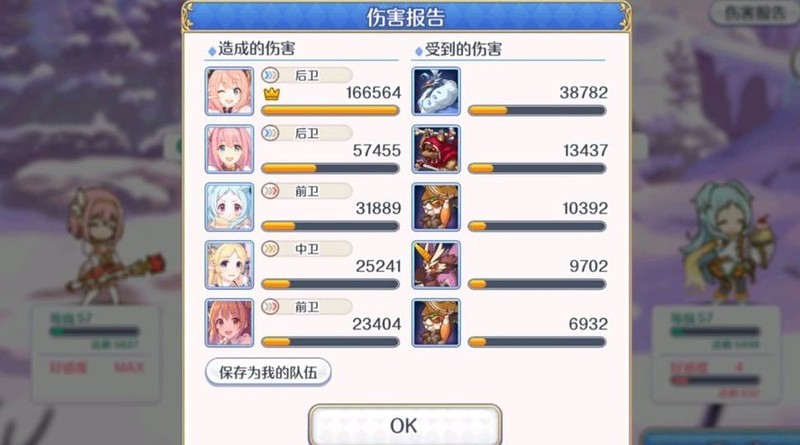
Task: Click the 166564 damage progress bar
Action: [330, 110]
